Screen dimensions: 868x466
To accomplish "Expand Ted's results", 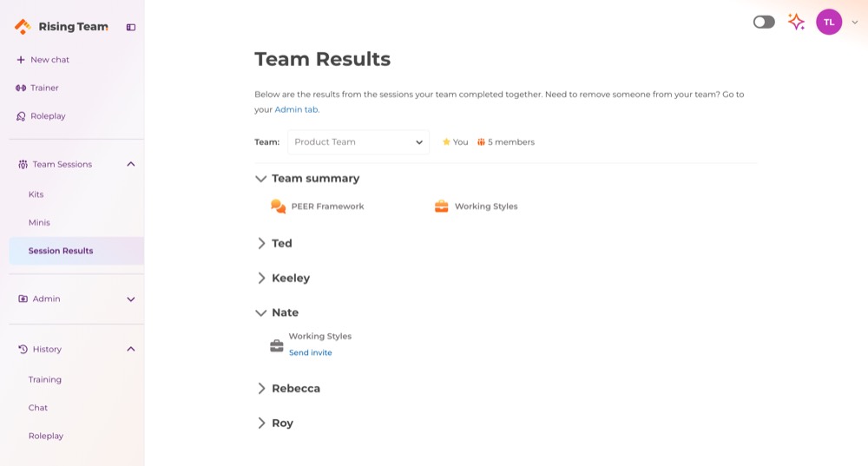I will [x=261, y=244].
